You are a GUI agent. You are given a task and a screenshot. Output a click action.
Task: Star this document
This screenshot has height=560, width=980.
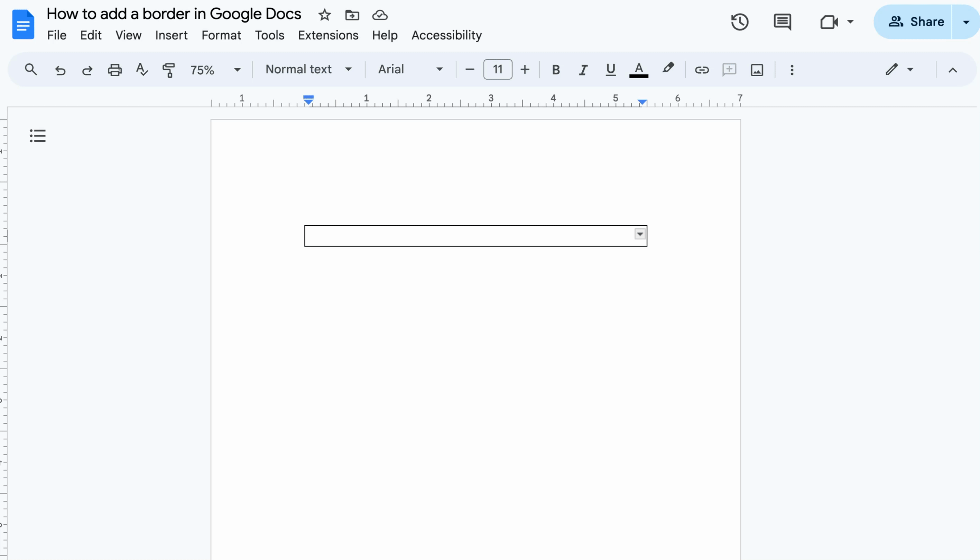[324, 15]
